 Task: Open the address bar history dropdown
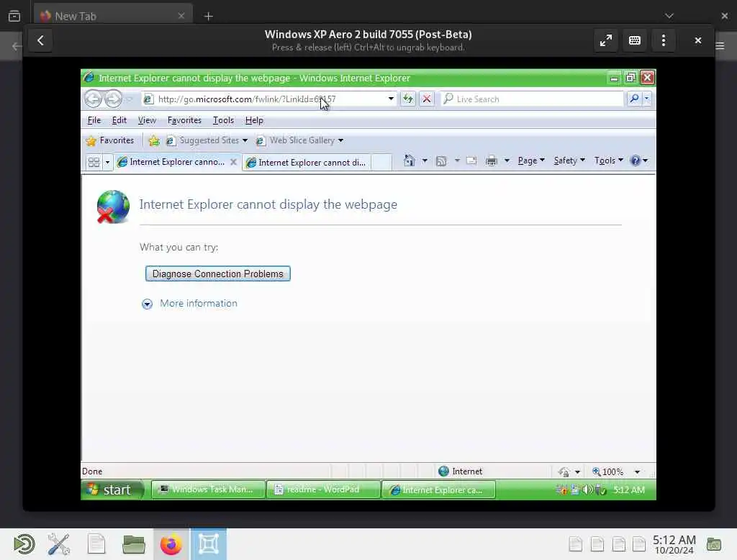click(x=391, y=99)
